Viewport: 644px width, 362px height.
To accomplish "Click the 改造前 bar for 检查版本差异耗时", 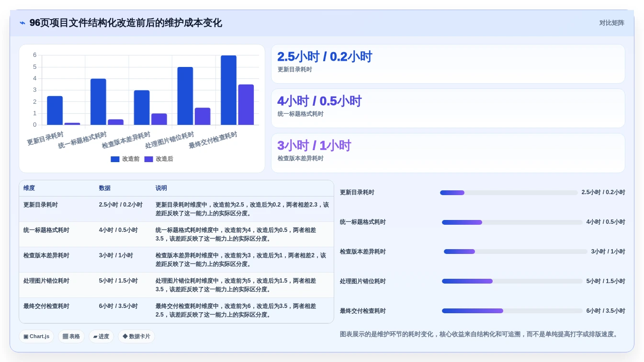I will point(142,108).
